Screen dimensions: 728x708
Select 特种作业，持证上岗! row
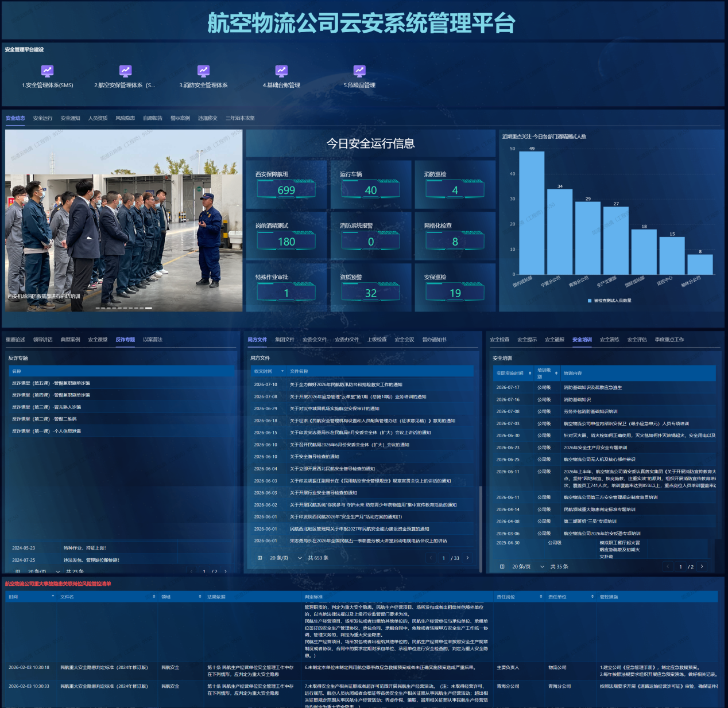tap(122, 548)
